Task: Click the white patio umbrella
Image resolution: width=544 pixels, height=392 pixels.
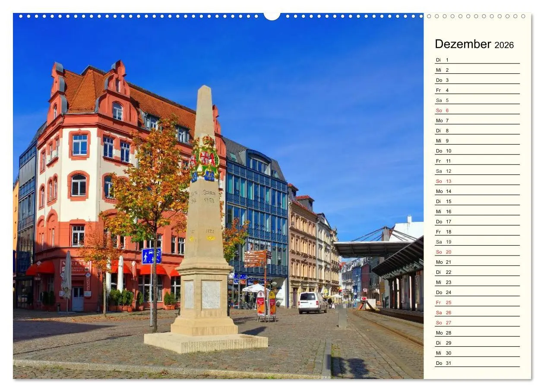Action: click(257, 288)
